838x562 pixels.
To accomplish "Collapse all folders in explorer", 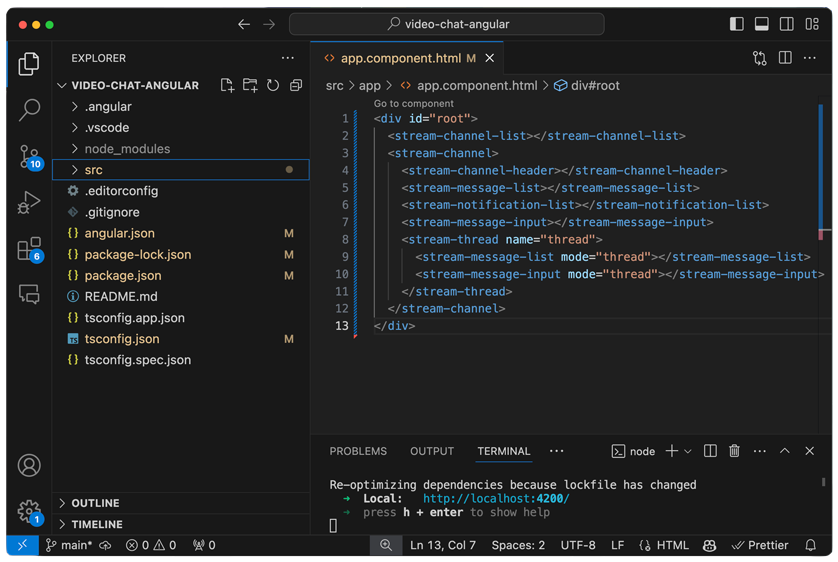I will point(296,85).
